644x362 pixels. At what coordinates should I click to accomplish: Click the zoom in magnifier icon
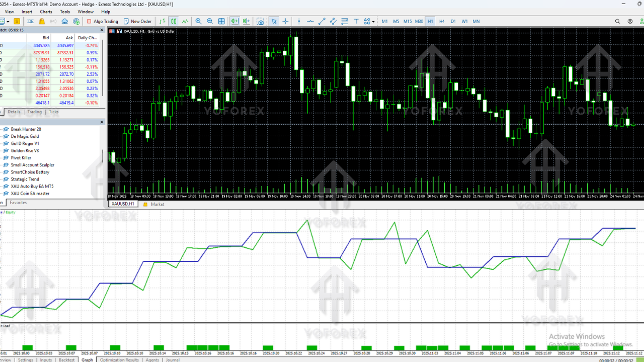199,21
